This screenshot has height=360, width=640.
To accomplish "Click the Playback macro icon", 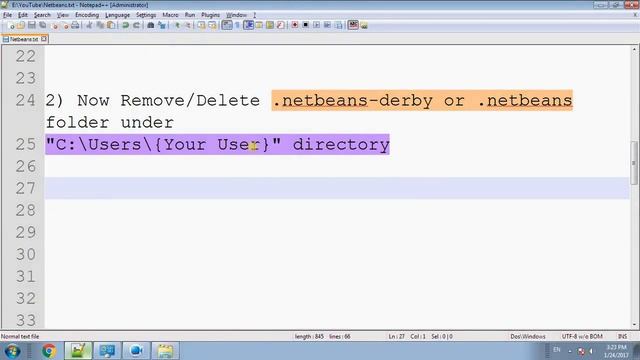I will click(x=316, y=25).
